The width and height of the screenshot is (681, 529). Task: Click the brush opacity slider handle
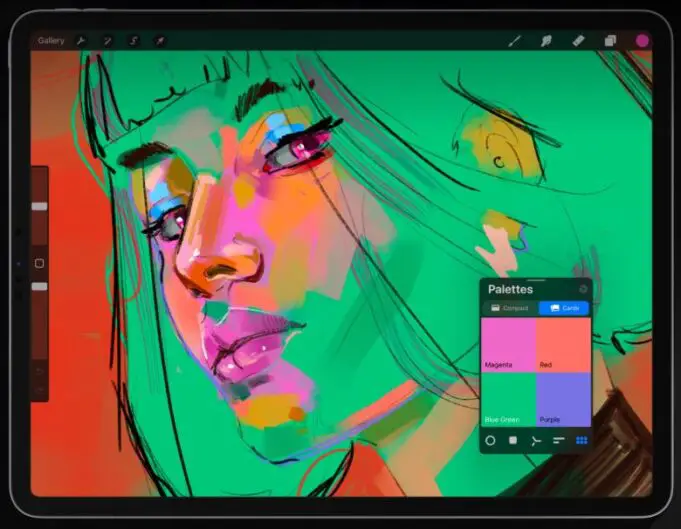40,287
